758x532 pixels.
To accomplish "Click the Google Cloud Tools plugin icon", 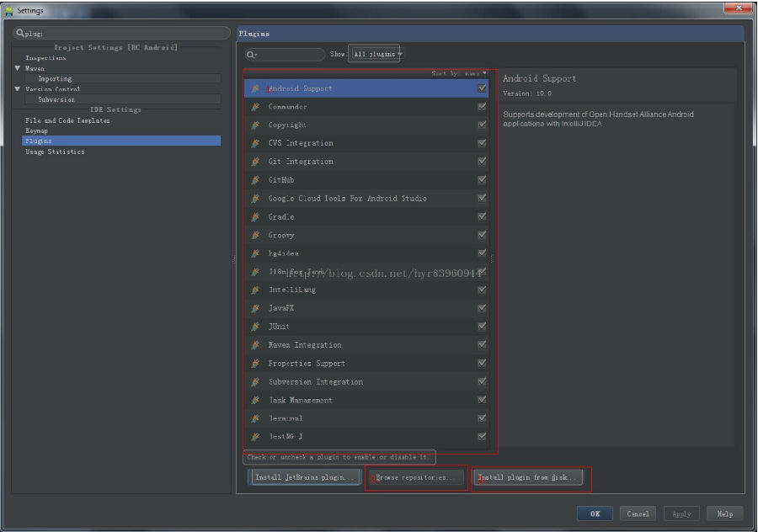I will click(255, 199).
